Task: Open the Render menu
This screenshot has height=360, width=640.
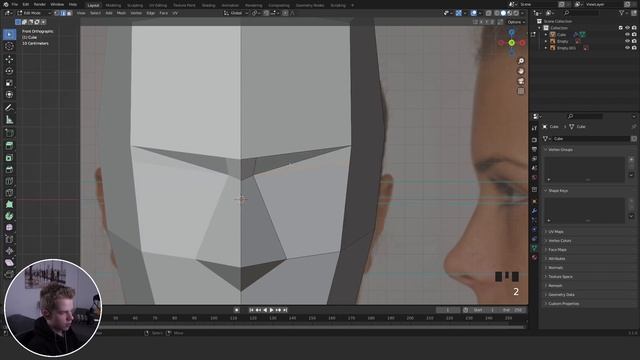Action: [40, 4]
